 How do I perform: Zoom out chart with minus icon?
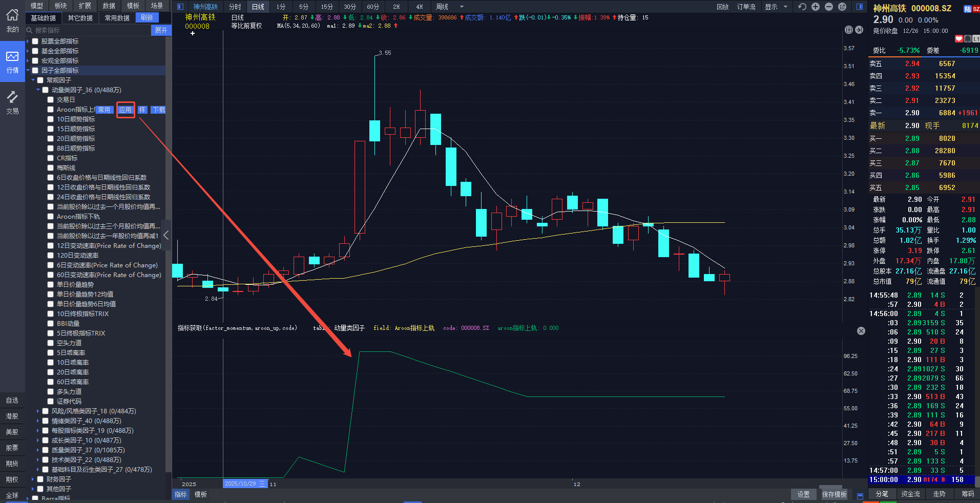[x=829, y=7]
